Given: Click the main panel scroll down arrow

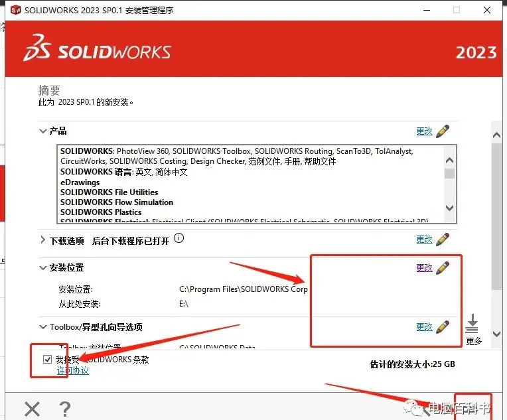Looking at the screenshot, I should [496, 334].
